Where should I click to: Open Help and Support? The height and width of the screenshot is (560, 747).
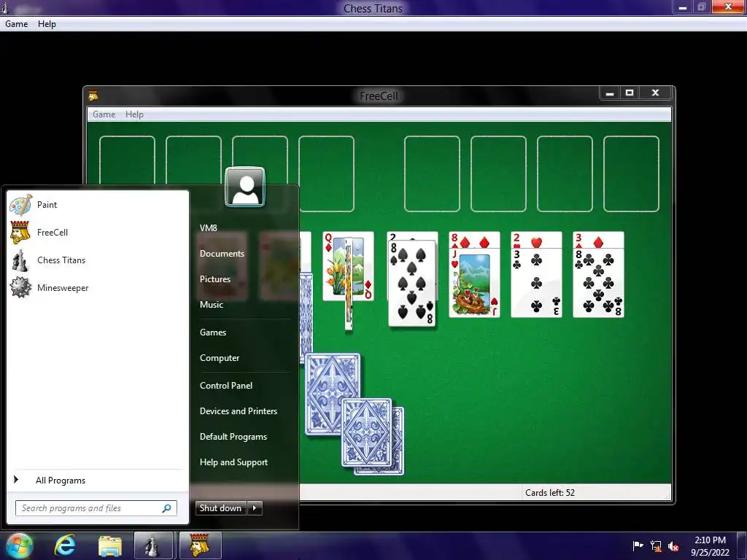234,462
